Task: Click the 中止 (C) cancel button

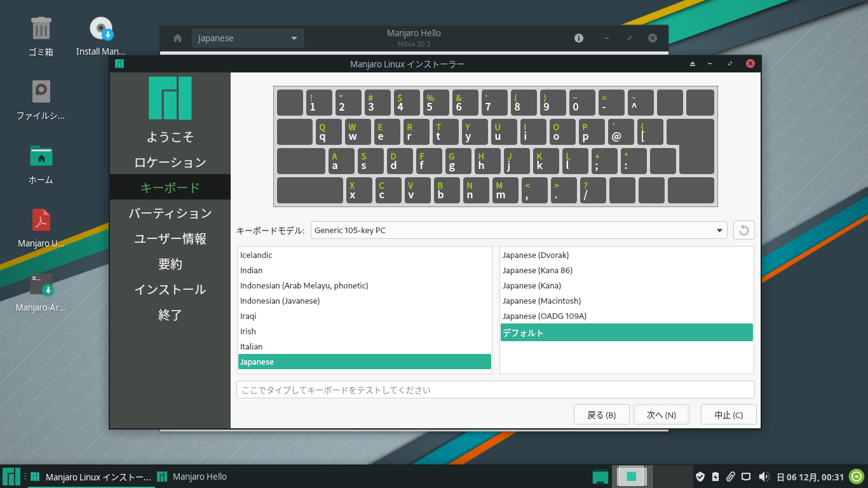Action: tap(728, 415)
